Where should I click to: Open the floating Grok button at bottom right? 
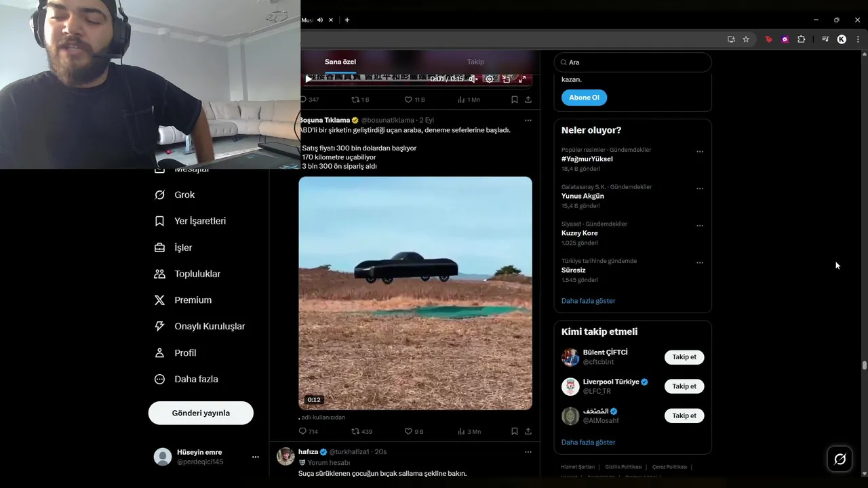(840, 460)
